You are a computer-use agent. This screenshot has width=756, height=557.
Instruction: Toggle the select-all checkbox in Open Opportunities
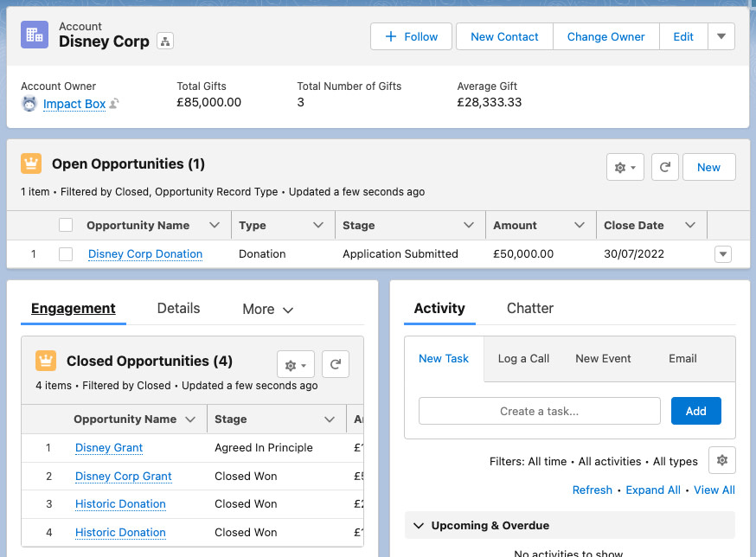tap(66, 225)
